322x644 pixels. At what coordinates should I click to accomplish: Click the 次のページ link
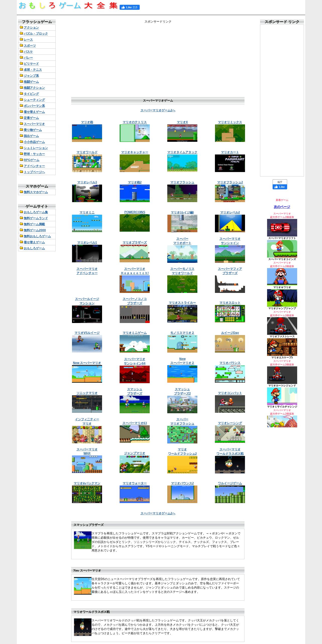coord(282,207)
